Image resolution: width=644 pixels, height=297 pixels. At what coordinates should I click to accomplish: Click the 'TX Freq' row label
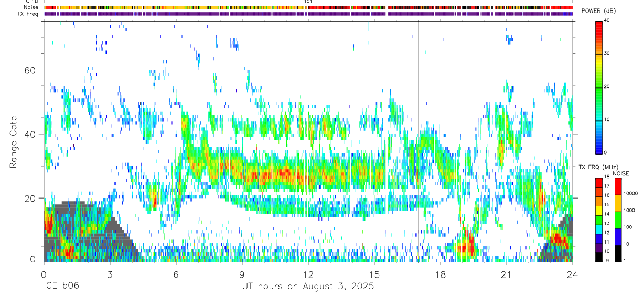coord(28,14)
